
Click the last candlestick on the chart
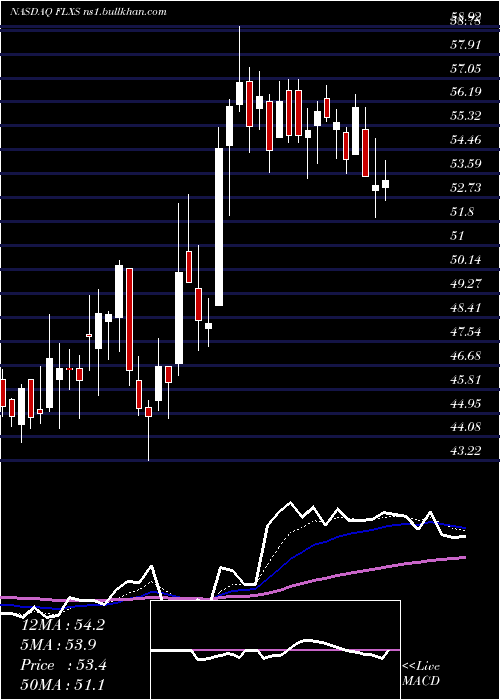click(385, 184)
